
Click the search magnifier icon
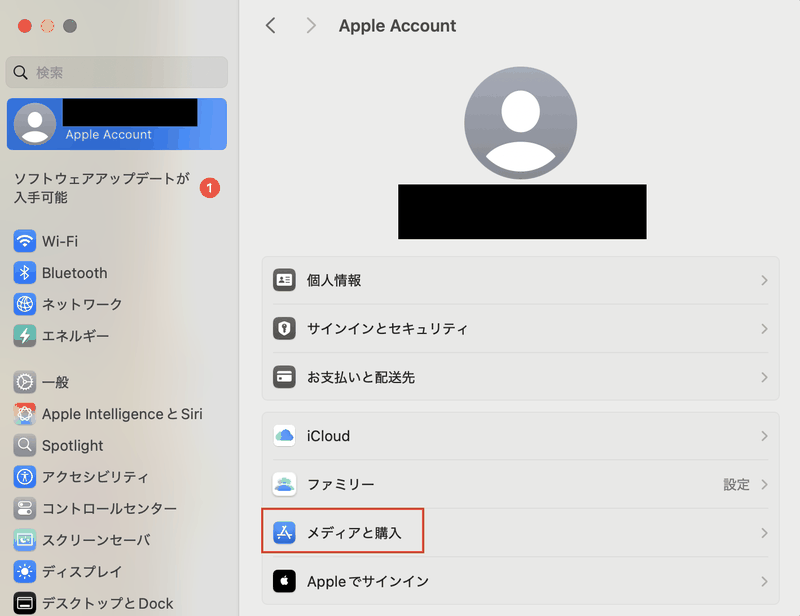[x=20, y=72]
